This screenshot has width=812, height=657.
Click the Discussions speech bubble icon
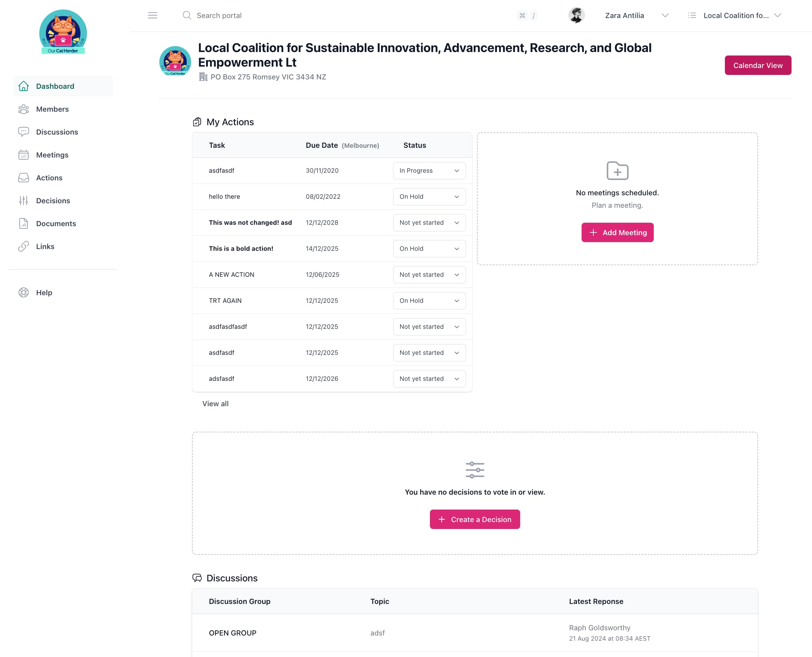click(24, 132)
